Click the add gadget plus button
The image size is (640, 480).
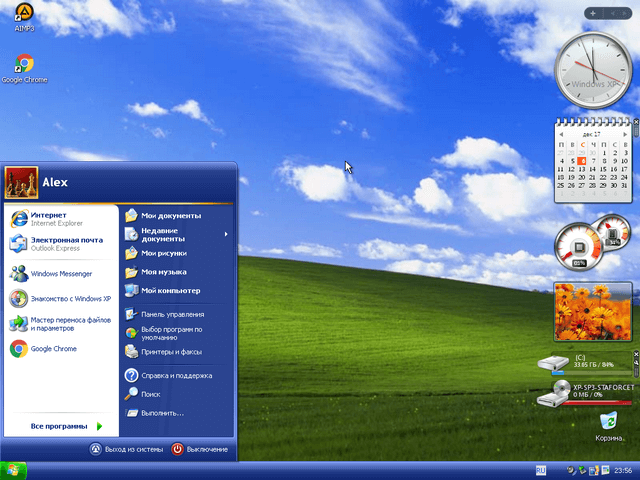pos(593,13)
